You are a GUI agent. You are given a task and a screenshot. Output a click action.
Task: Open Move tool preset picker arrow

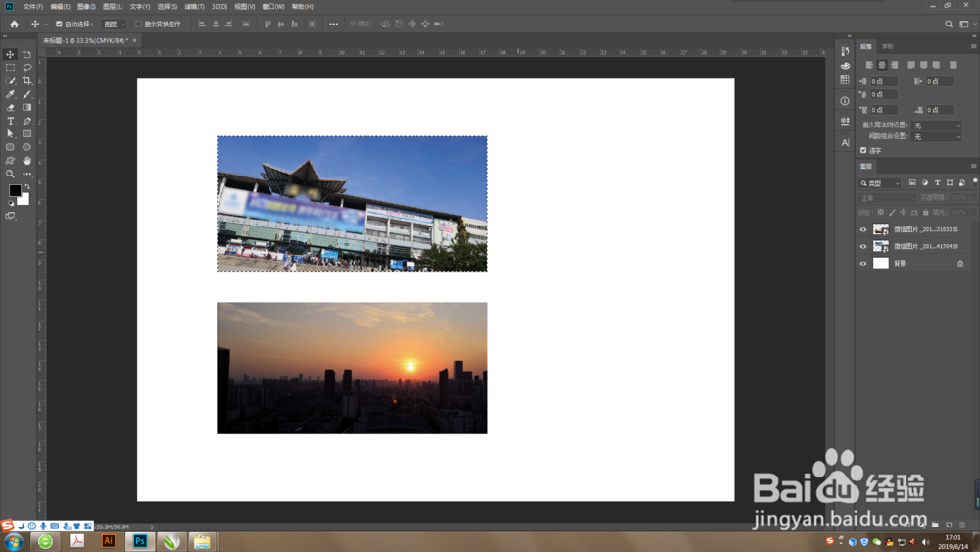click(x=46, y=25)
